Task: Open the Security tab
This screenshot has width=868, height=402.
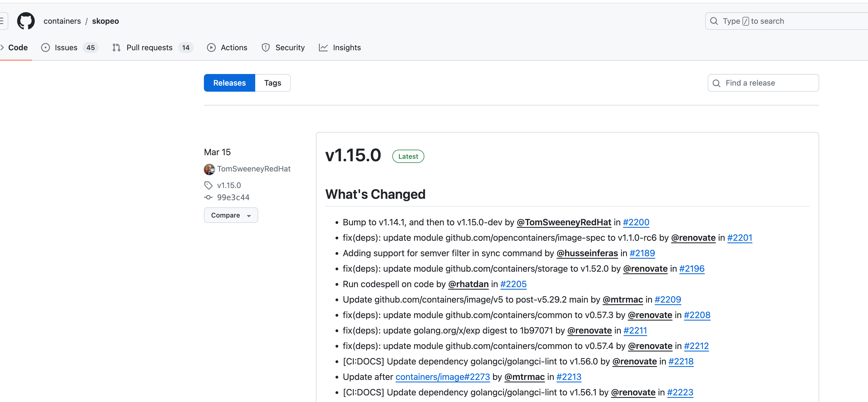Action: [283, 47]
